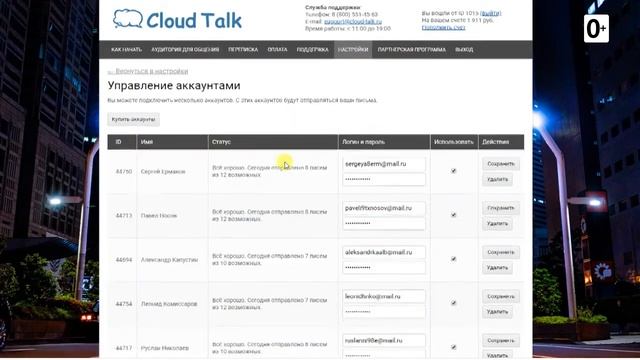Toggle Использовать checkbox for Сергей Ермаков

(453, 171)
